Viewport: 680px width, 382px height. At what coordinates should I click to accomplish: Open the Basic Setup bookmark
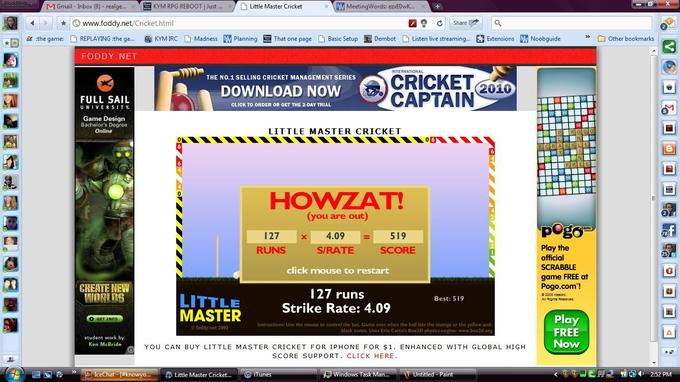(338, 39)
